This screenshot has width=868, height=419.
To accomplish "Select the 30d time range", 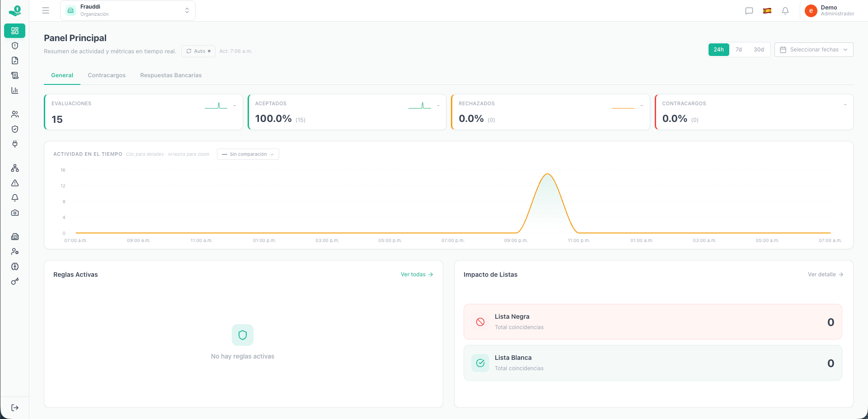I will coord(759,49).
